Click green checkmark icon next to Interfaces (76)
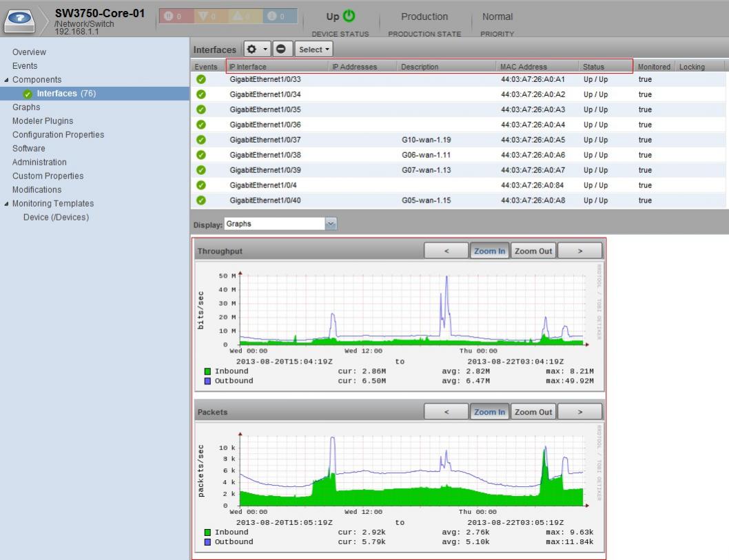The image size is (729, 560). 28,94
